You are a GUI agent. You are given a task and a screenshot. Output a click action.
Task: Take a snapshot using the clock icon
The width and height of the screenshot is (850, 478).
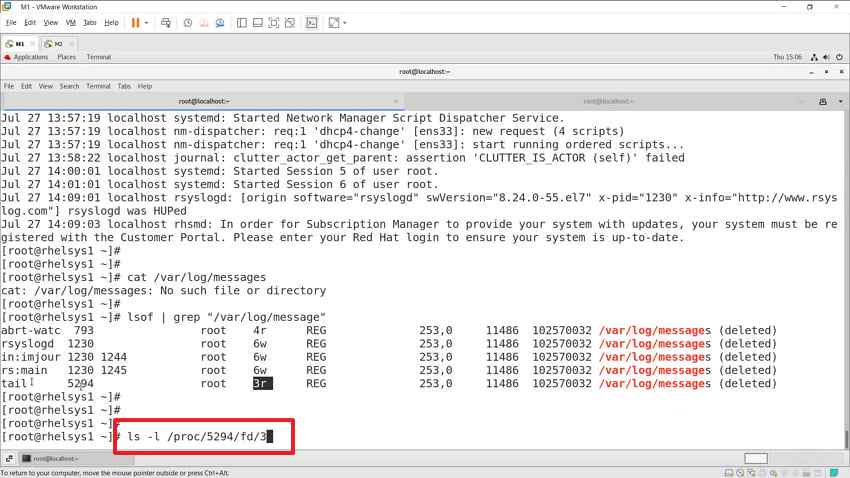188,23
